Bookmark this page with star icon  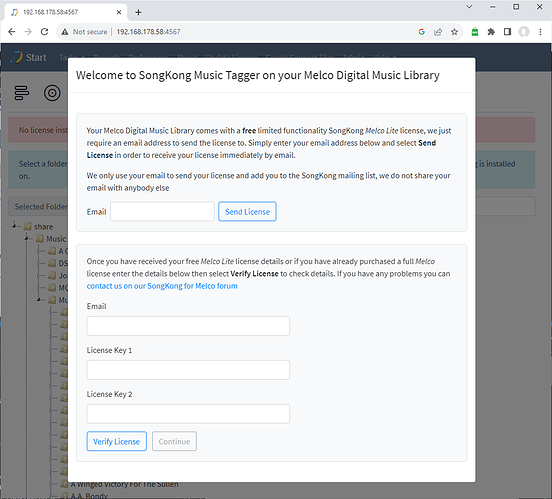pos(454,32)
